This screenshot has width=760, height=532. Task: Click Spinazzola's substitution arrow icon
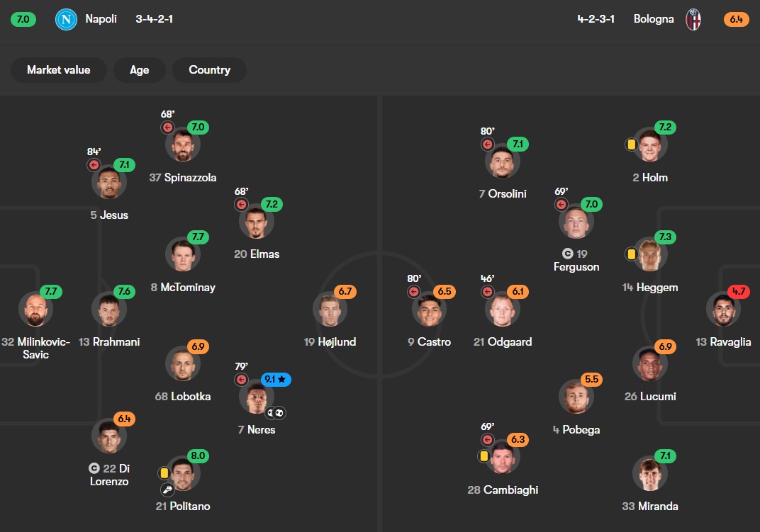pos(168,128)
